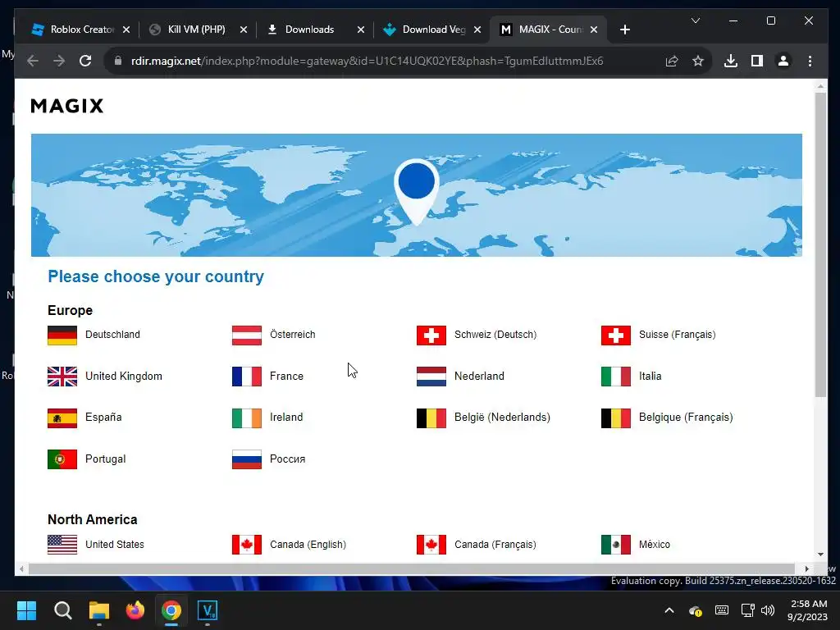The image size is (840, 630).
Task: Click the Belgian flag beside België (Nederlands)
Action: [431, 418]
